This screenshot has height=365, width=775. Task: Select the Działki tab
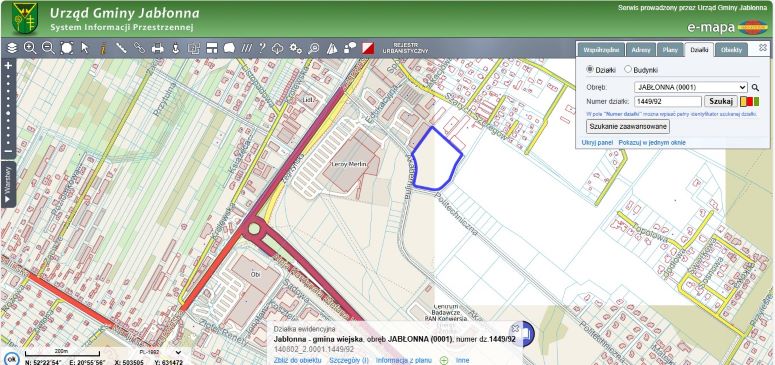pyautogui.click(x=699, y=50)
